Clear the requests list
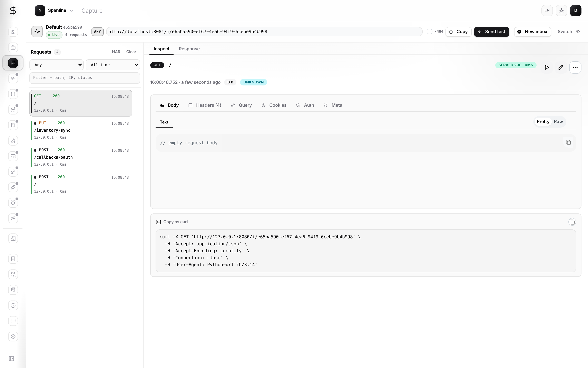588x368 pixels. 131,52
